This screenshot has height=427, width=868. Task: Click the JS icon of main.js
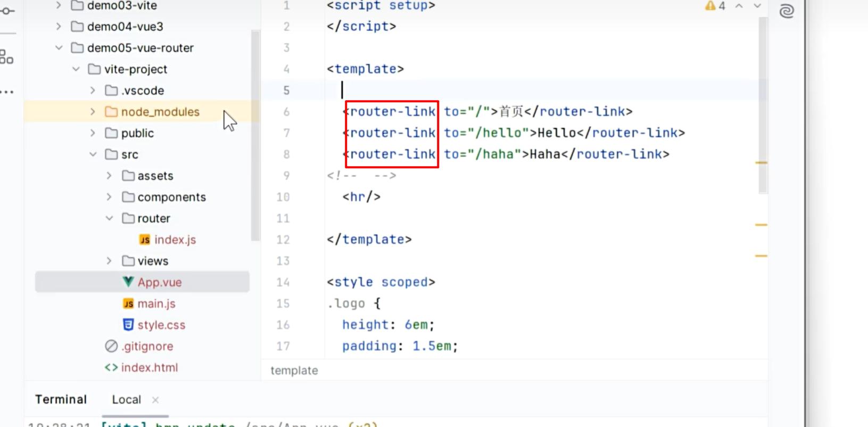tap(128, 303)
